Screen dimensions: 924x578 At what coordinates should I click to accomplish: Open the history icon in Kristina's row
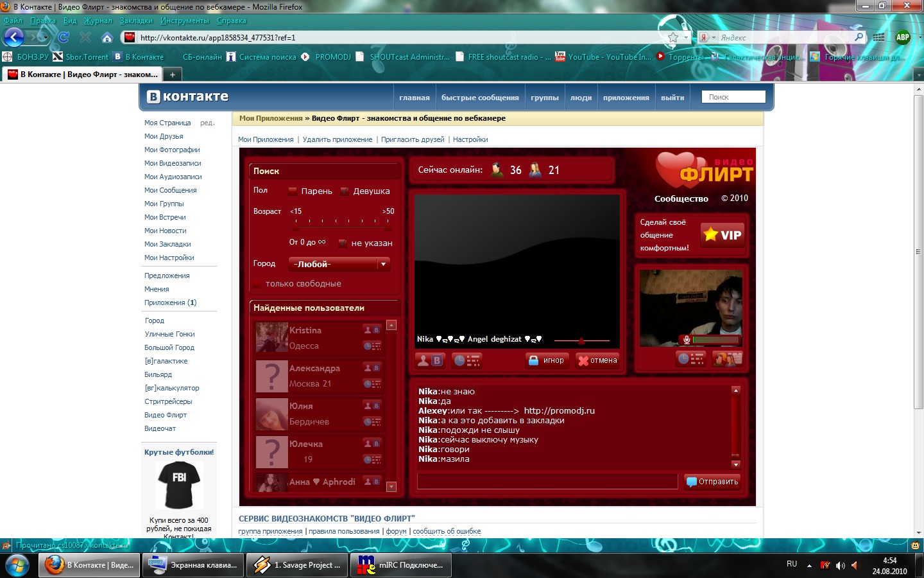tap(372, 346)
